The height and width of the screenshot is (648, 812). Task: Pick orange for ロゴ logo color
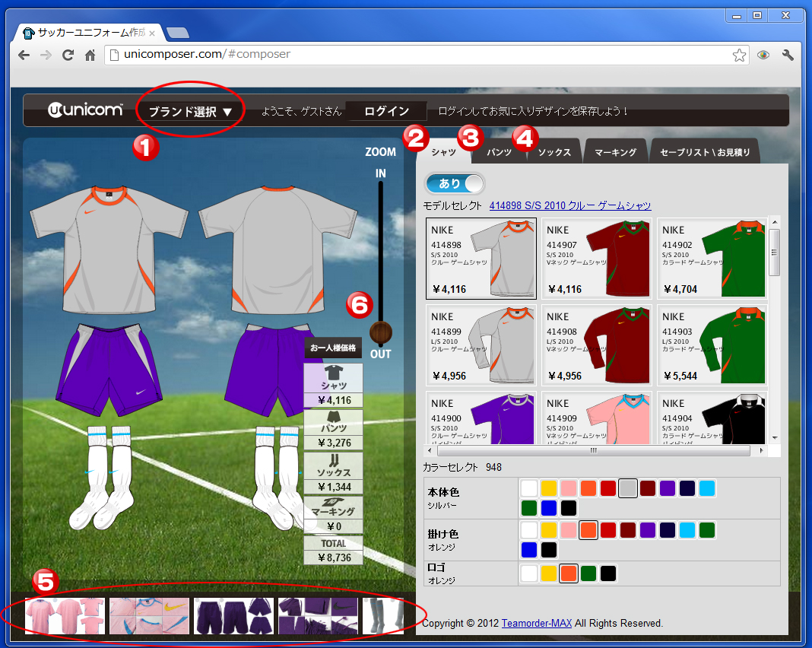(569, 573)
